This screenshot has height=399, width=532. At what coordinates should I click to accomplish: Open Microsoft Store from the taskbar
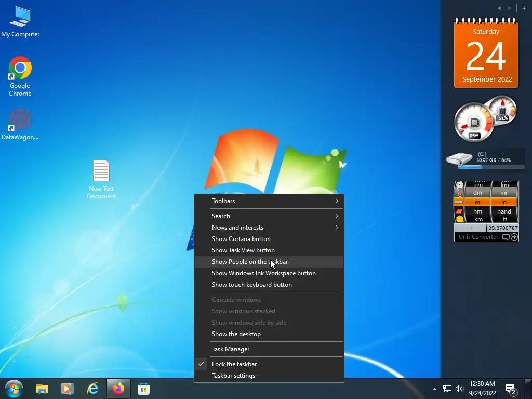pos(143,389)
